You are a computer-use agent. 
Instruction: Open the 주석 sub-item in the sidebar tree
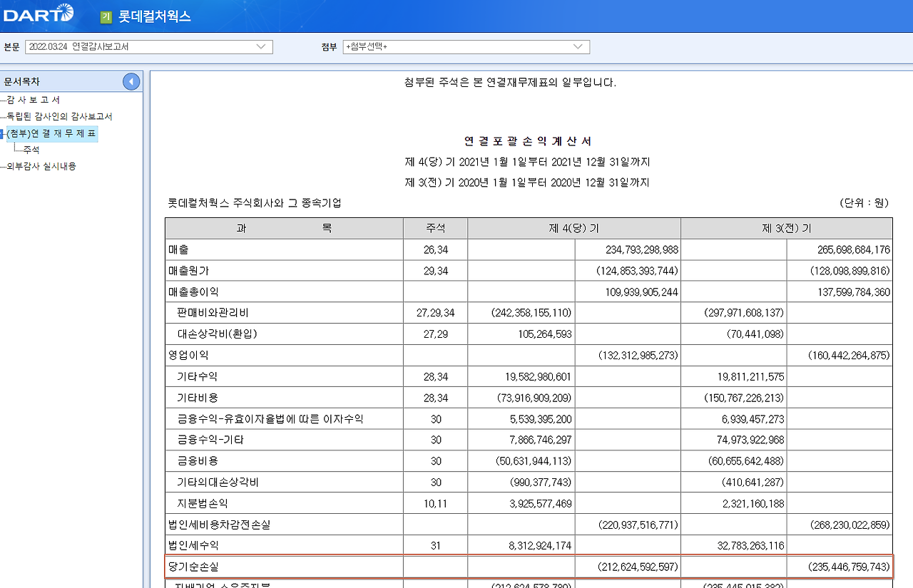[x=31, y=150]
